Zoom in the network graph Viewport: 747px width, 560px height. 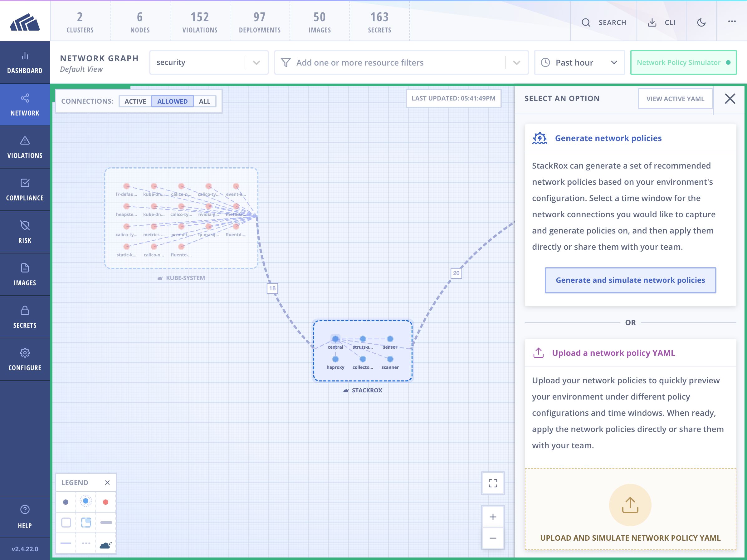[x=493, y=517]
